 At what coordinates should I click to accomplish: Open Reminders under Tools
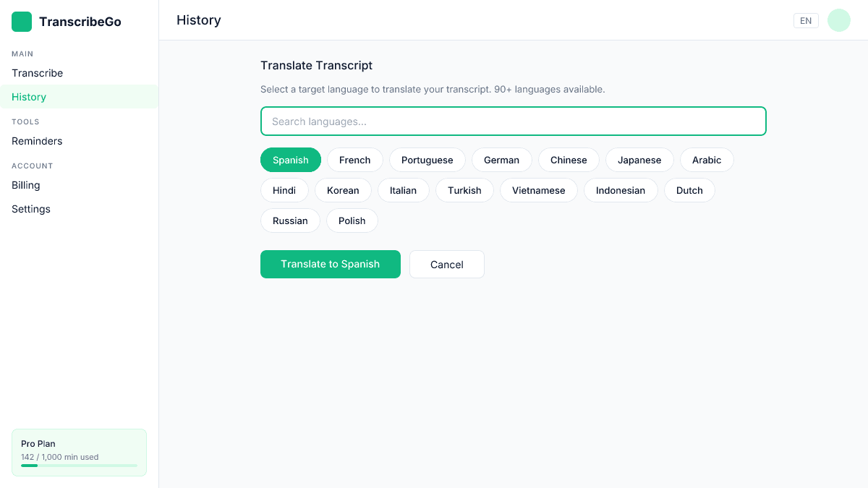[37, 141]
